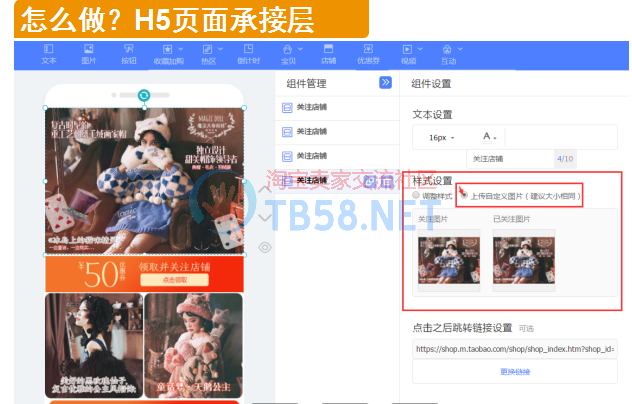Image resolution: width=632 pixels, height=404 pixels.
Task: Select the 文本 text component tool
Action: 49,54
